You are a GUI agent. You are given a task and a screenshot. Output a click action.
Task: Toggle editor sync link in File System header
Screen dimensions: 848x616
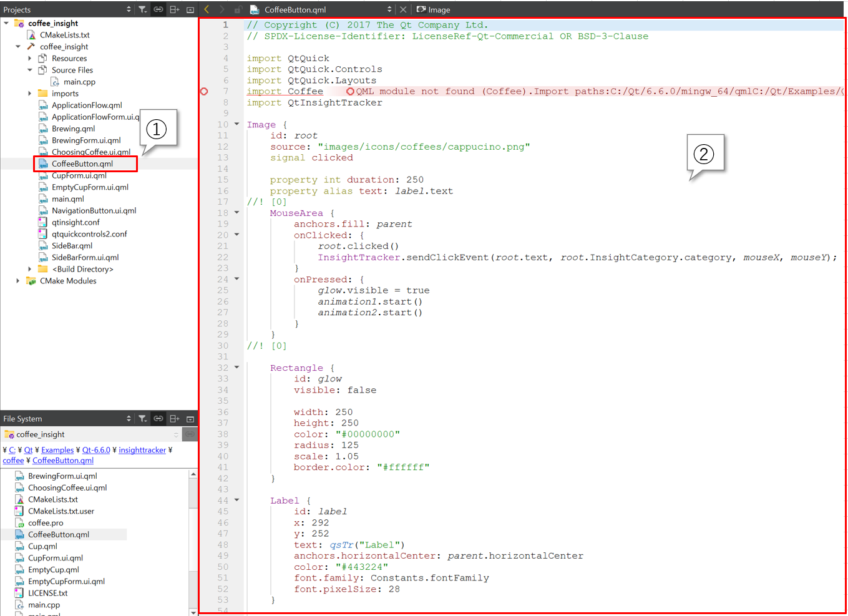point(158,419)
